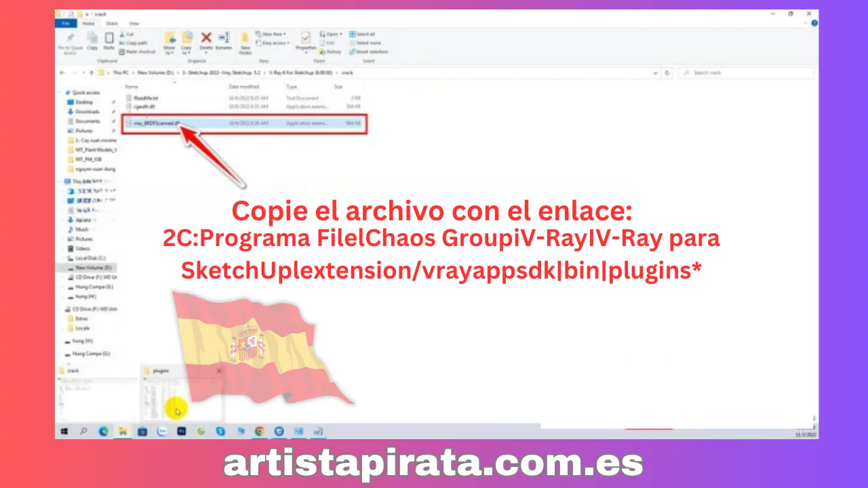Switch to the Home ribbon tab
Viewport: 868px width, 488px height.
[x=89, y=23]
